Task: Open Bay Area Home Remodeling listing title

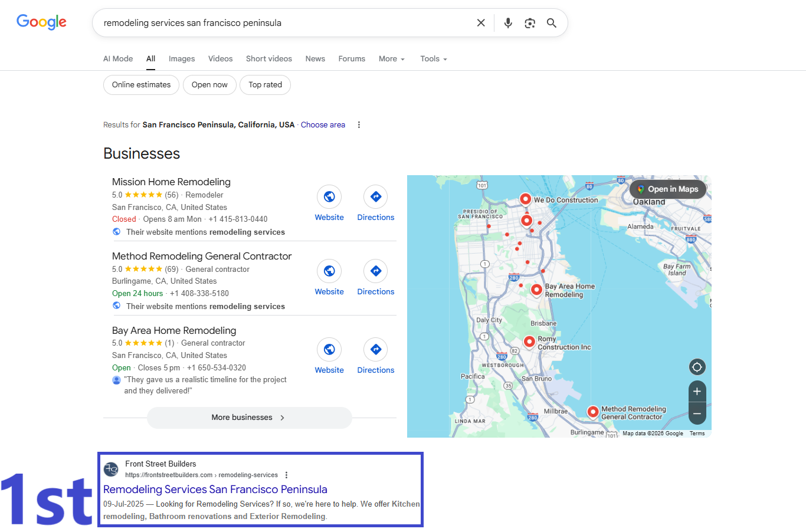Action: click(174, 331)
